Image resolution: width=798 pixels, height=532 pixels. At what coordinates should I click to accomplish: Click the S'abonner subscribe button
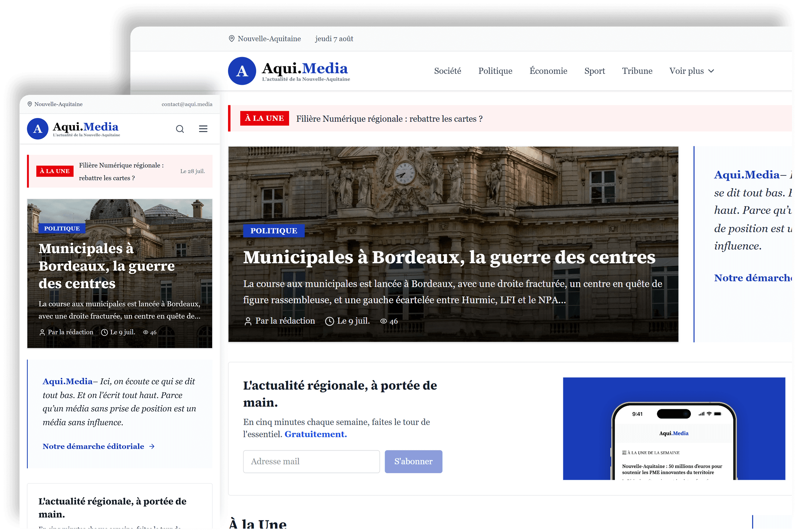coord(413,462)
